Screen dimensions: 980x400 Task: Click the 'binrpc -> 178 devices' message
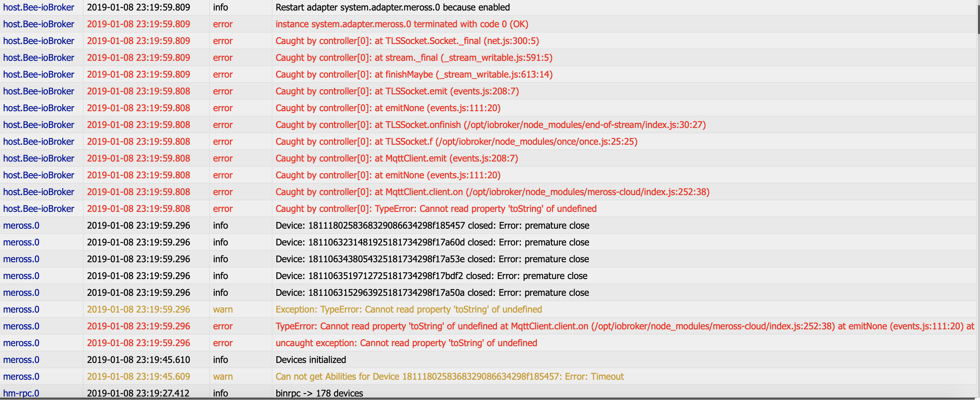319,393
